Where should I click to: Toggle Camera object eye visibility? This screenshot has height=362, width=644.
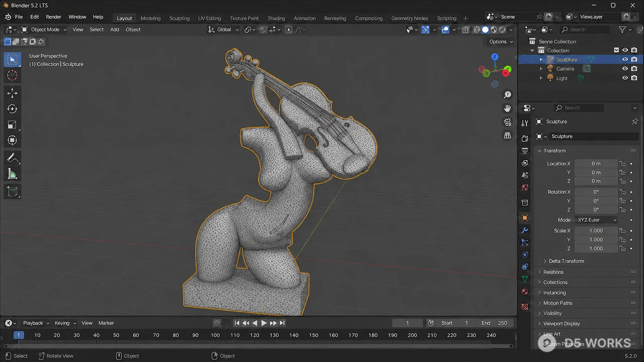[625, 69]
